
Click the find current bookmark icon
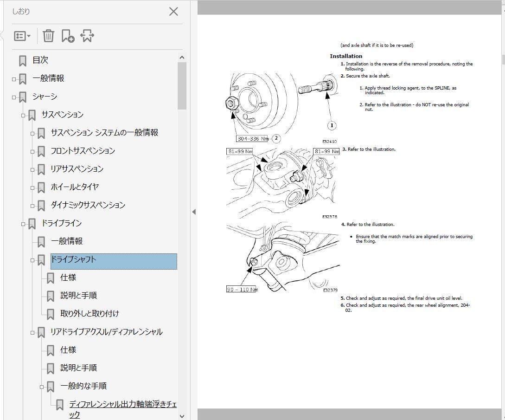pos(87,36)
